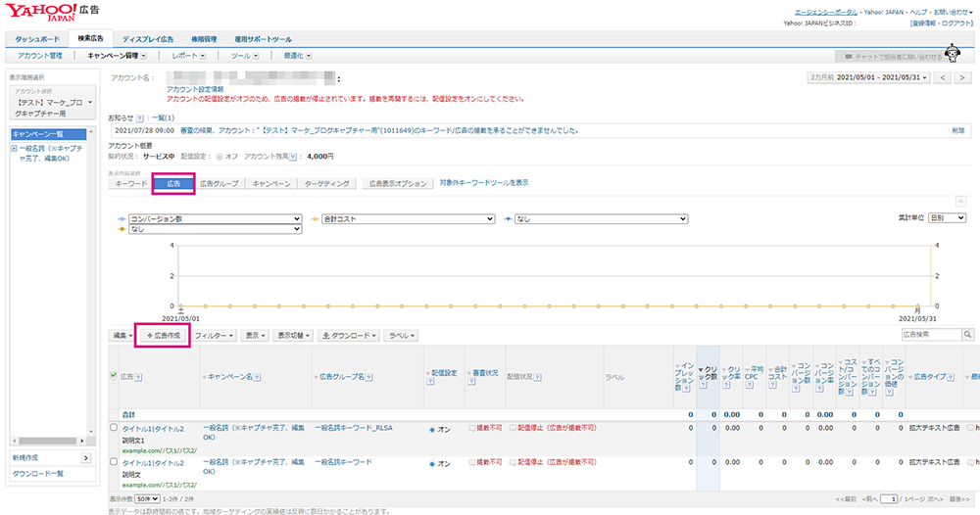The width and height of the screenshot is (980, 515).
Task: Click arrow icon beside 新規作成
Action: (x=85, y=457)
